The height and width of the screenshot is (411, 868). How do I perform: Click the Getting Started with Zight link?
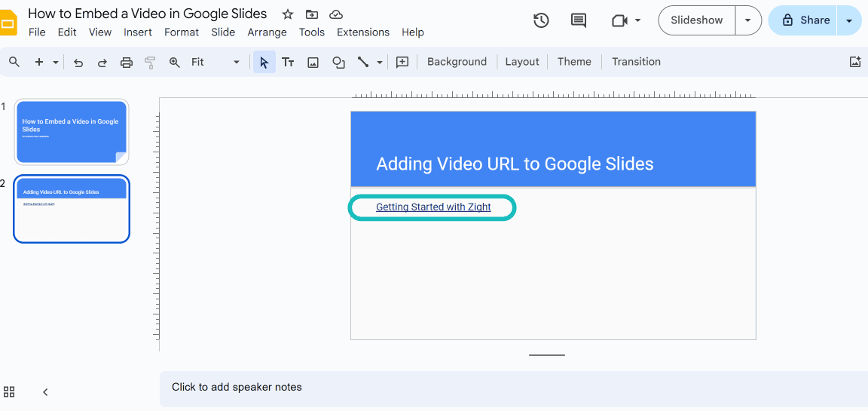click(433, 207)
